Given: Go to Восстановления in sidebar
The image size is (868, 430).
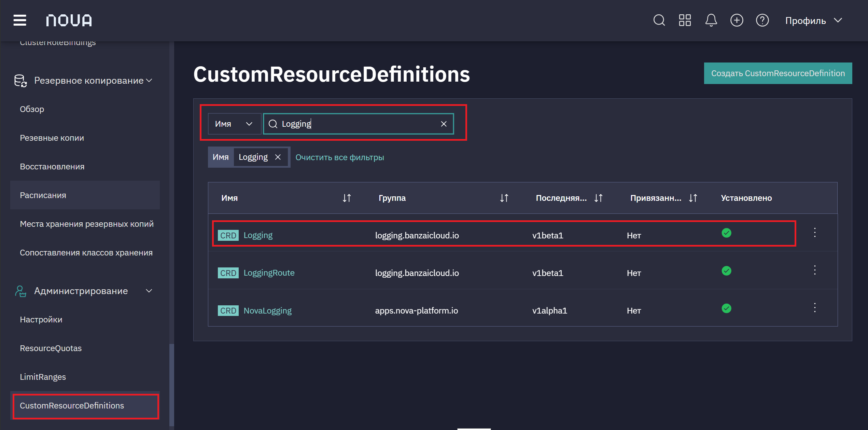Looking at the screenshot, I should (52, 167).
